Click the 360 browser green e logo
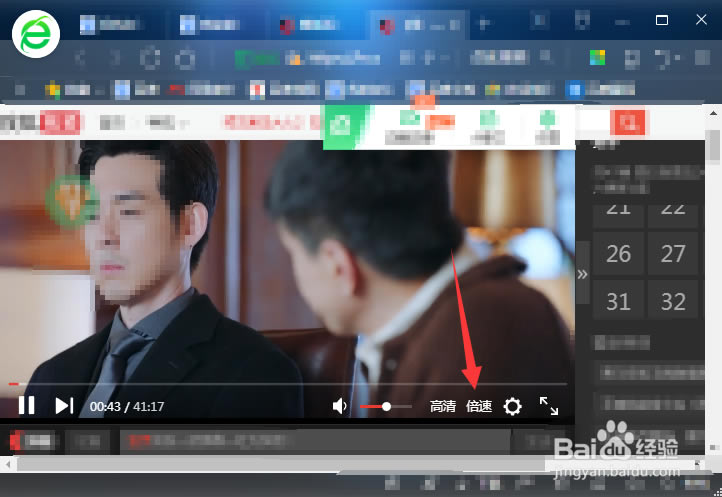Screen dimensions: 722x497 coord(36,34)
